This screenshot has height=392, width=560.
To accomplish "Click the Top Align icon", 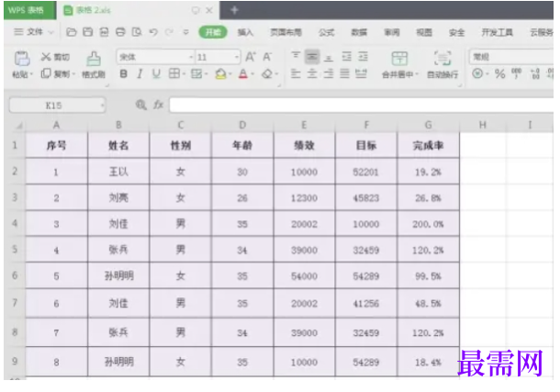I will (296, 56).
